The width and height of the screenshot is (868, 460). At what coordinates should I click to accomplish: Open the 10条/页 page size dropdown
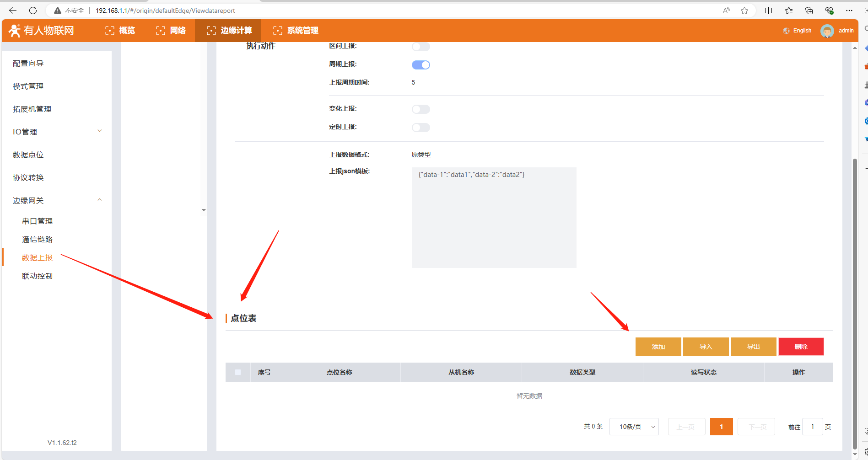pyautogui.click(x=634, y=427)
